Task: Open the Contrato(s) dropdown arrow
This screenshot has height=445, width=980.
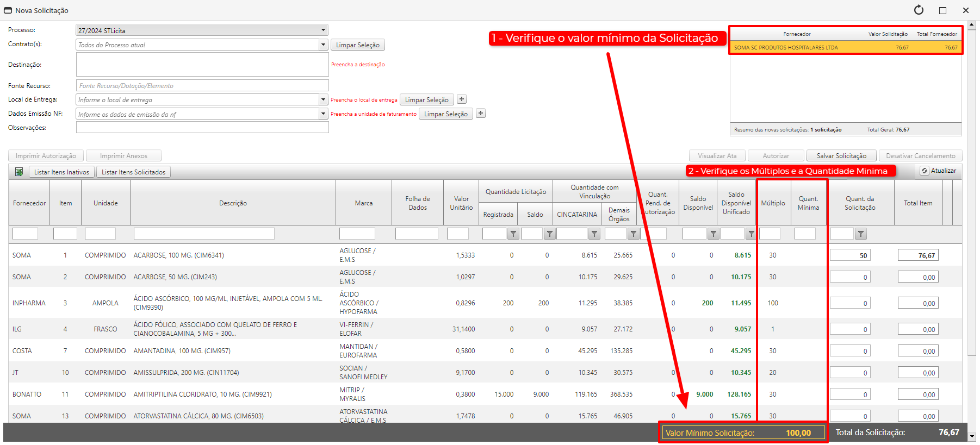Action: click(323, 45)
